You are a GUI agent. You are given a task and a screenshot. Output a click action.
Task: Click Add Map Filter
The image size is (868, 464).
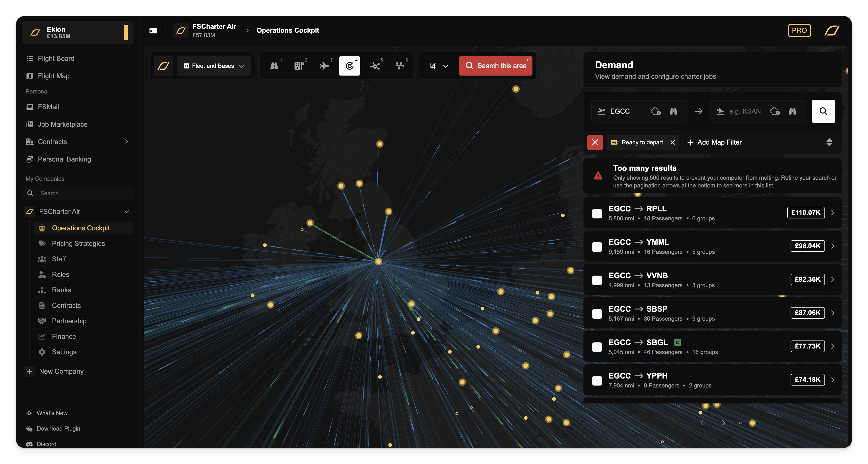tap(714, 142)
